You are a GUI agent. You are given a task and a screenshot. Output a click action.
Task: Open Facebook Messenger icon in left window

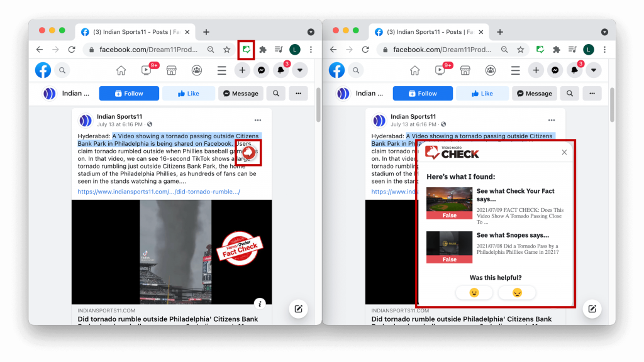[261, 70]
